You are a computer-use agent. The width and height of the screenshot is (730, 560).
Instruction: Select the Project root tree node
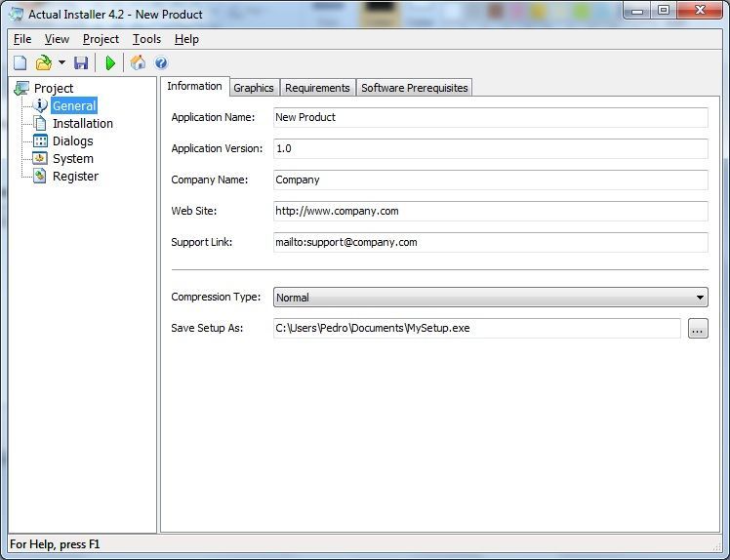54,88
